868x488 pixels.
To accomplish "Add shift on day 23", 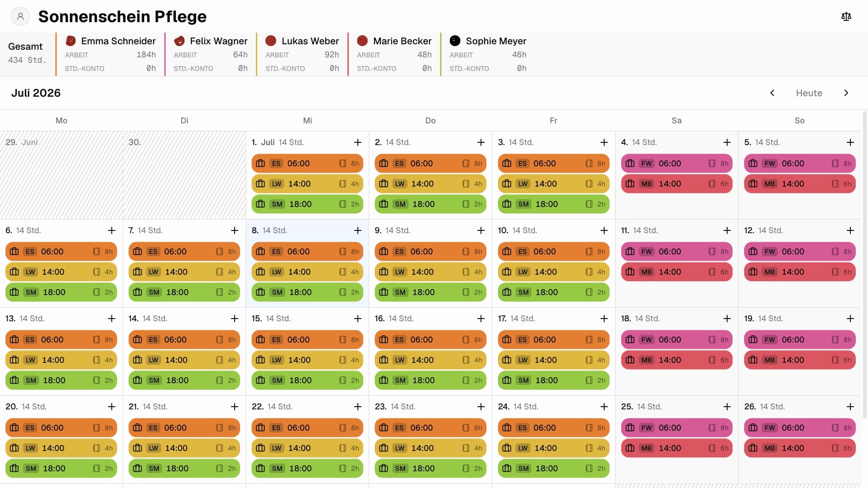I will pyautogui.click(x=481, y=407).
